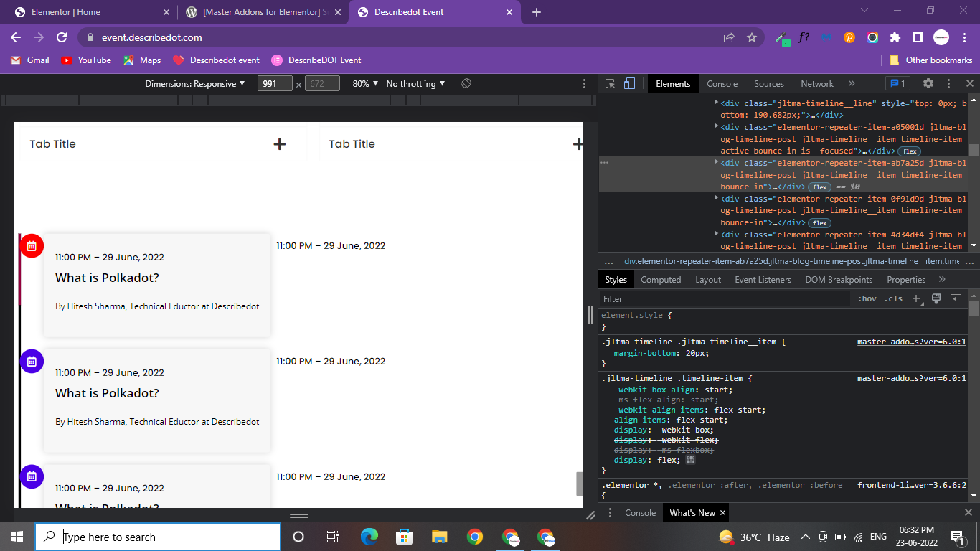980x551 pixels.
Task: Switch to the Console panel tab
Action: tap(722, 84)
